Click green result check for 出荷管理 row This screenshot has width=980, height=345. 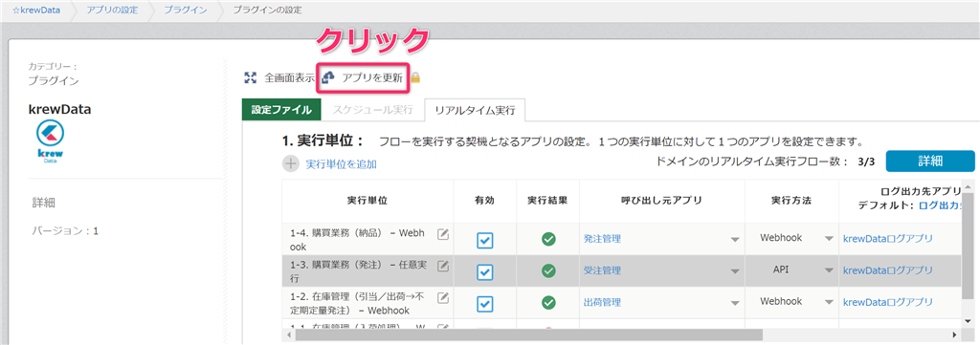click(x=548, y=302)
